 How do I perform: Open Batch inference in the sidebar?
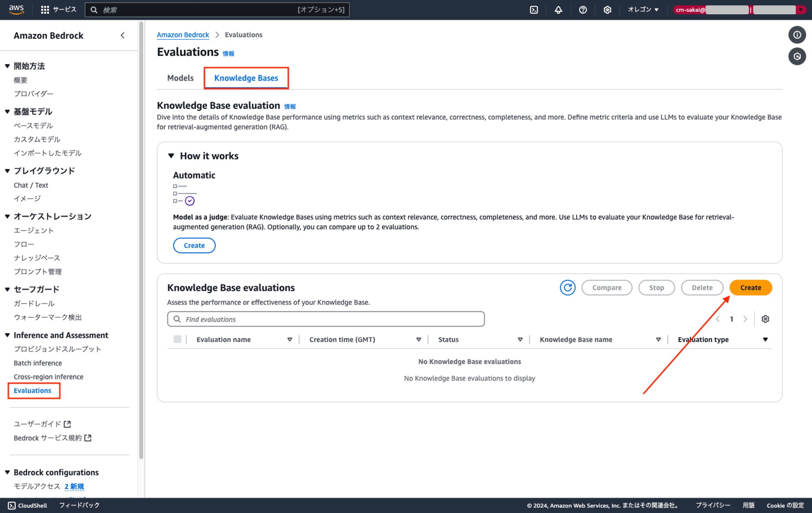click(38, 363)
